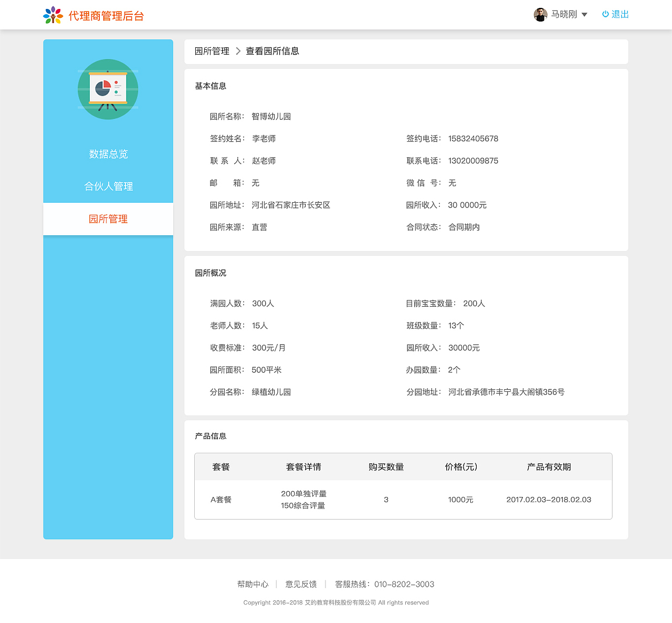Click the signing phone 15832405678
This screenshot has height=623, width=672.
click(x=473, y=139)
